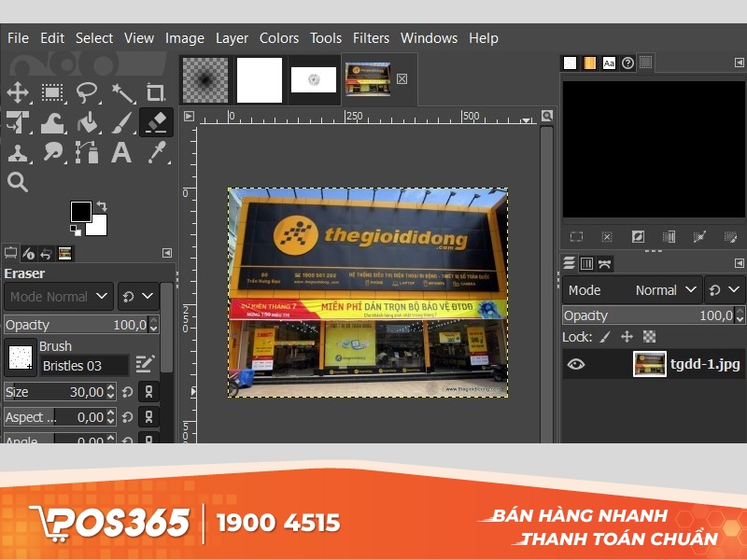Select the Warp Transform tool

point(52,123)
